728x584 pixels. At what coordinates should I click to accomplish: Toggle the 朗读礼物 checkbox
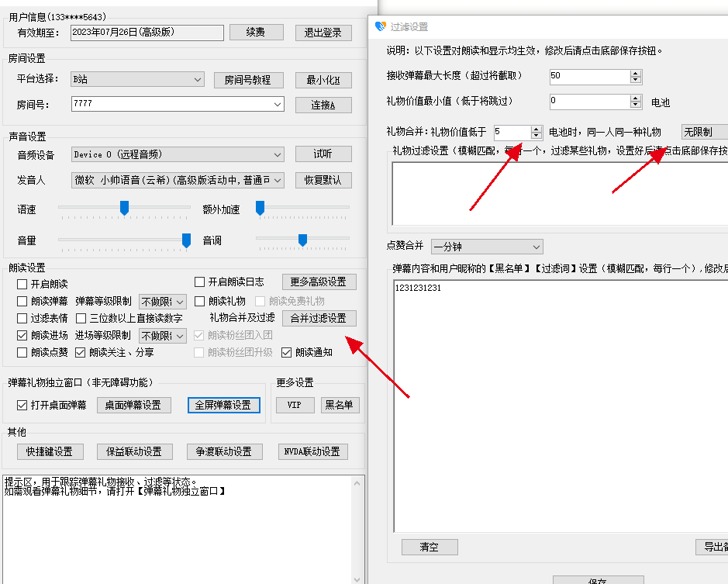[x=200, y=301]
